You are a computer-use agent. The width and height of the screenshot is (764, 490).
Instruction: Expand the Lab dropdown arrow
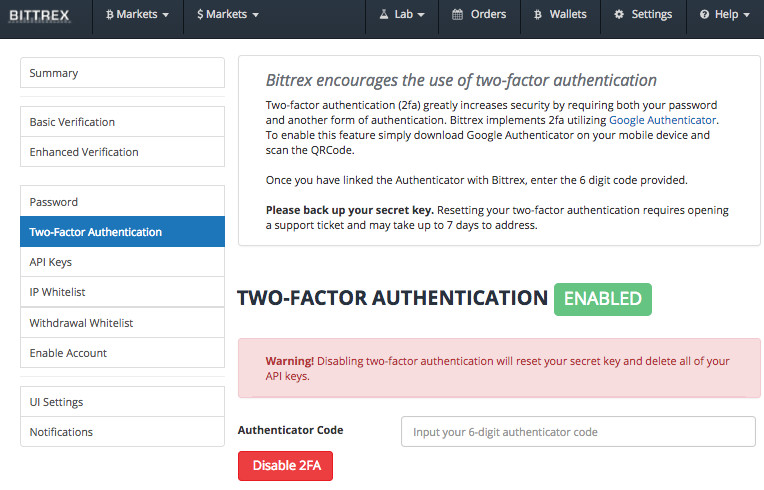(421, 15)
